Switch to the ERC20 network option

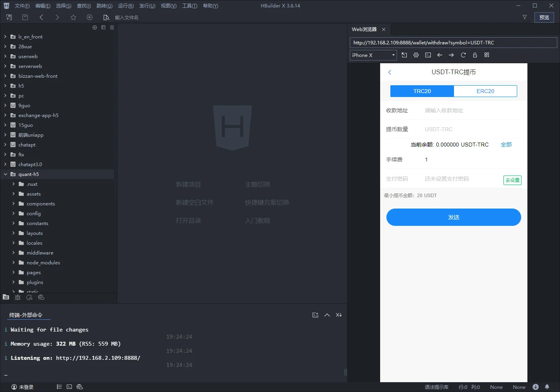[485, 91]
